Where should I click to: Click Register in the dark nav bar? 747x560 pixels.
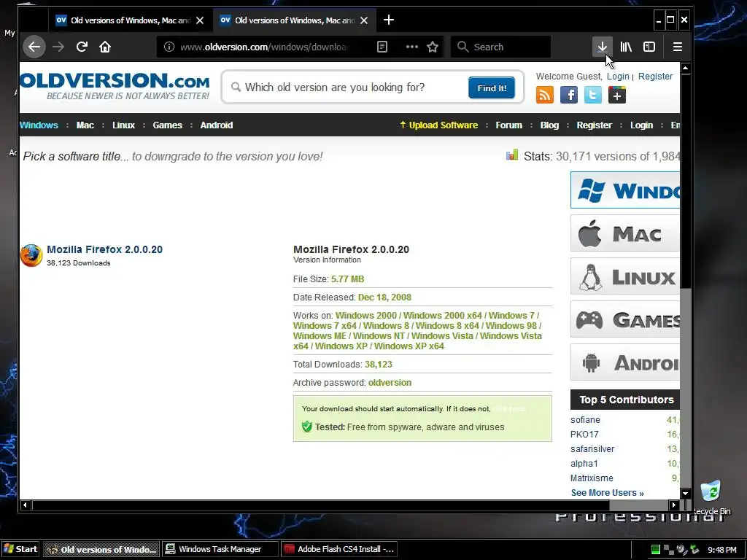pos(594,125)
